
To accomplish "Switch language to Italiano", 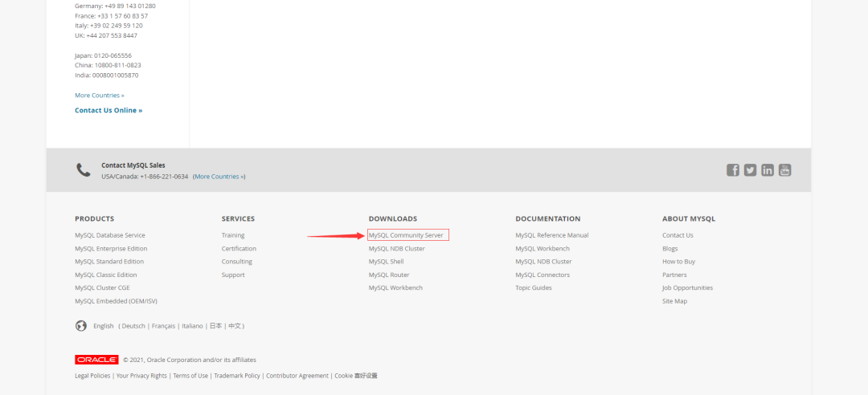I will [x=192, y=326].
